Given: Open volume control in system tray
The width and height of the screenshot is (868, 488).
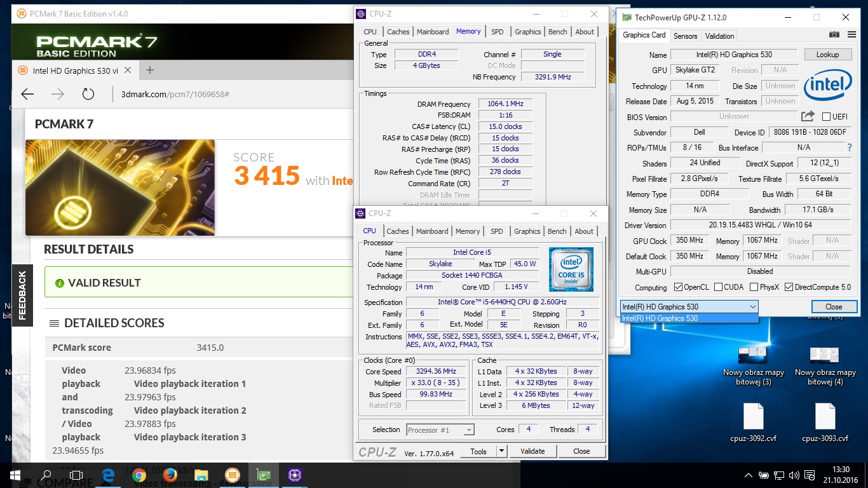Looking at the screenshot, I should (x=793, y=475).
